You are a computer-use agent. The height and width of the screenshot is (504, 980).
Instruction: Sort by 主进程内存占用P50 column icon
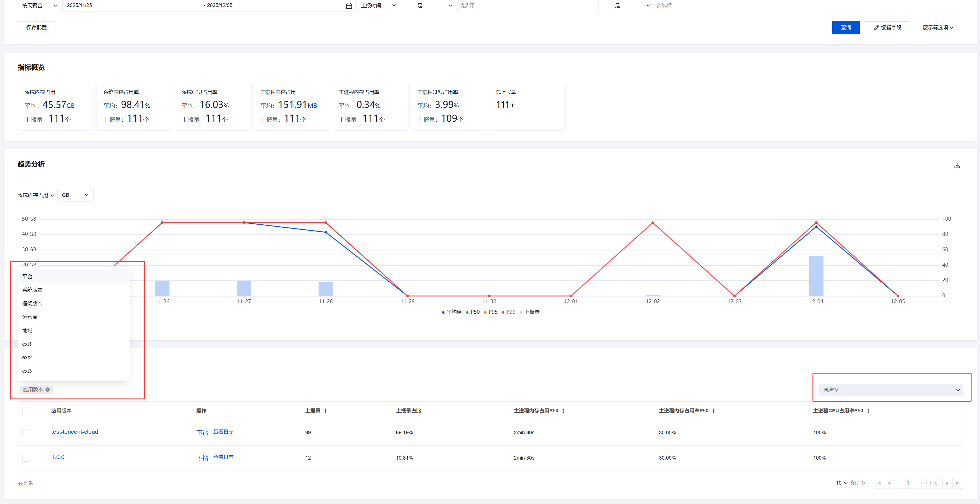pyautogui.click(x=563, y=411)
